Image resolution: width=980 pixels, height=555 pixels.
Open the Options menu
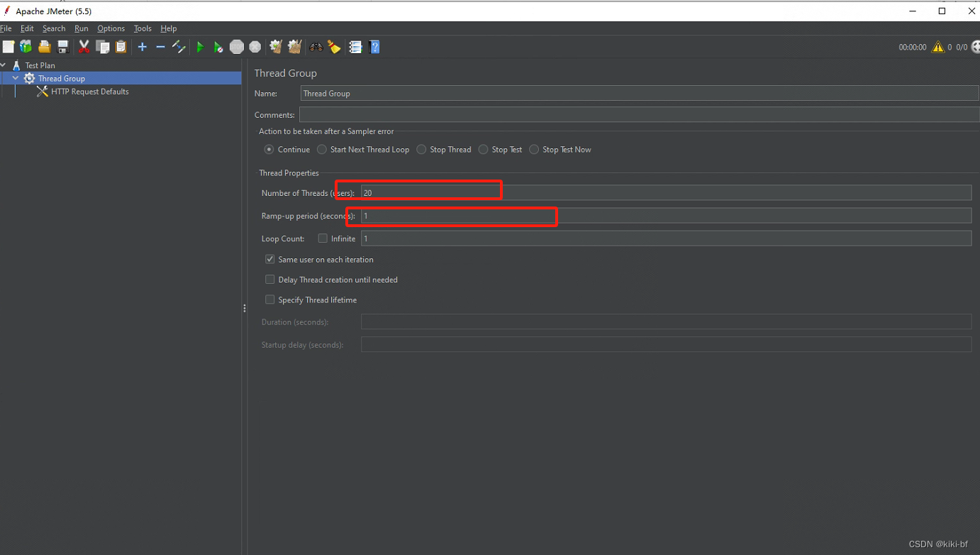(111, 28)
